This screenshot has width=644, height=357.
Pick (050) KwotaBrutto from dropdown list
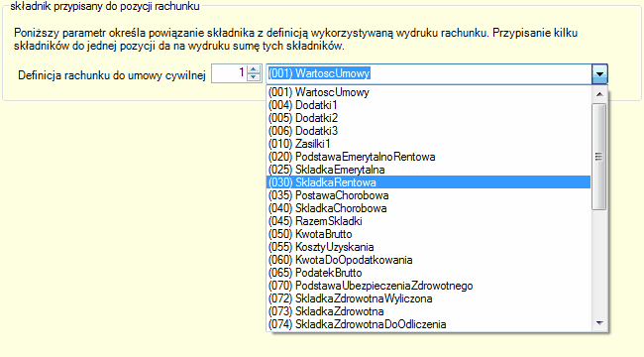[x=428, y=234]
